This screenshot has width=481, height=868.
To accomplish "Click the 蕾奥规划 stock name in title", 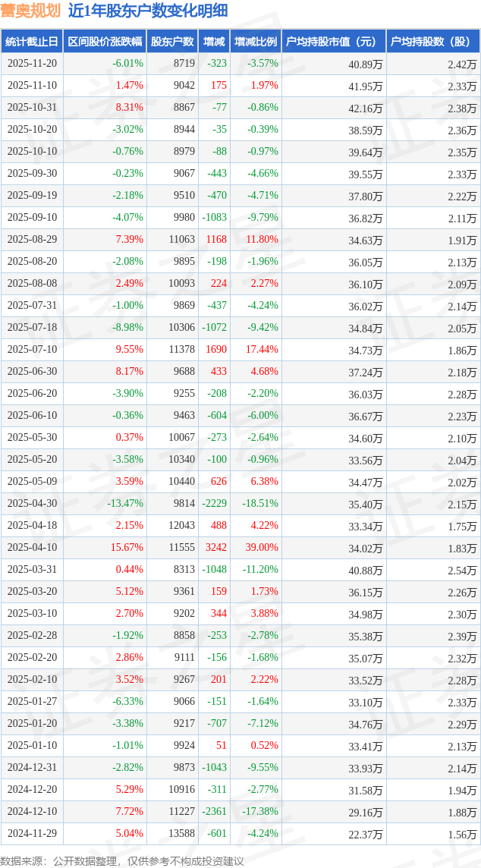I will pos(30,11).
